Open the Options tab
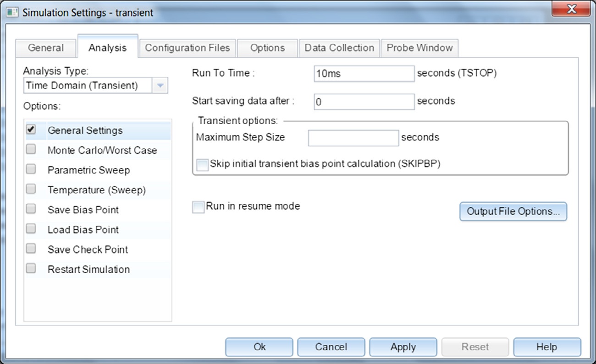The width and height of the screenshot is (596, 364). [267, 48]
